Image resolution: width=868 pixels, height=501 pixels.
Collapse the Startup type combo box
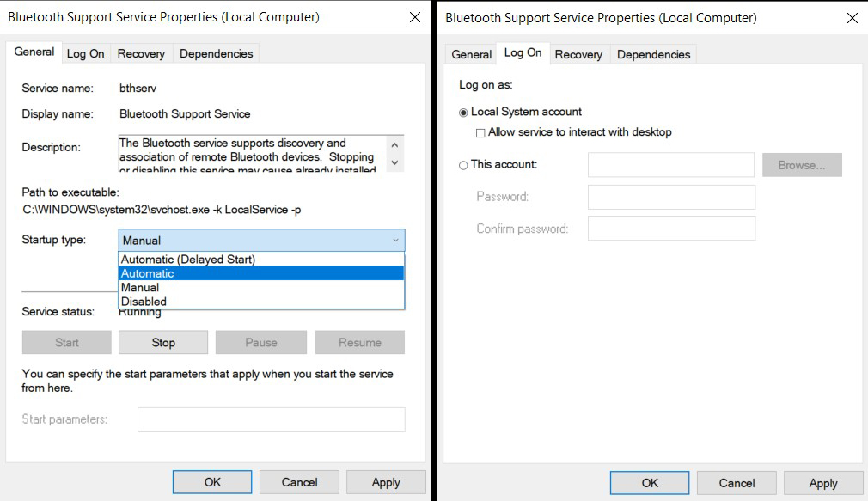click(261, 241)
